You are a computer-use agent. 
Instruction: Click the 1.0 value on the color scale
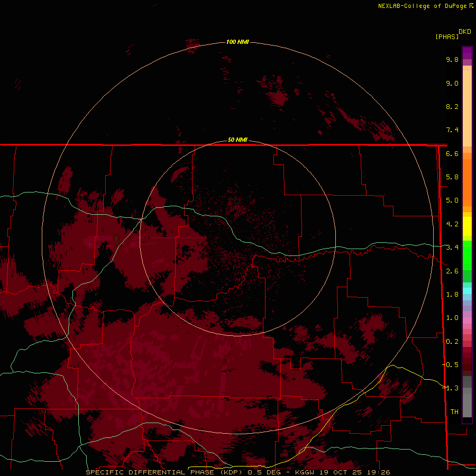pos(452,318)
